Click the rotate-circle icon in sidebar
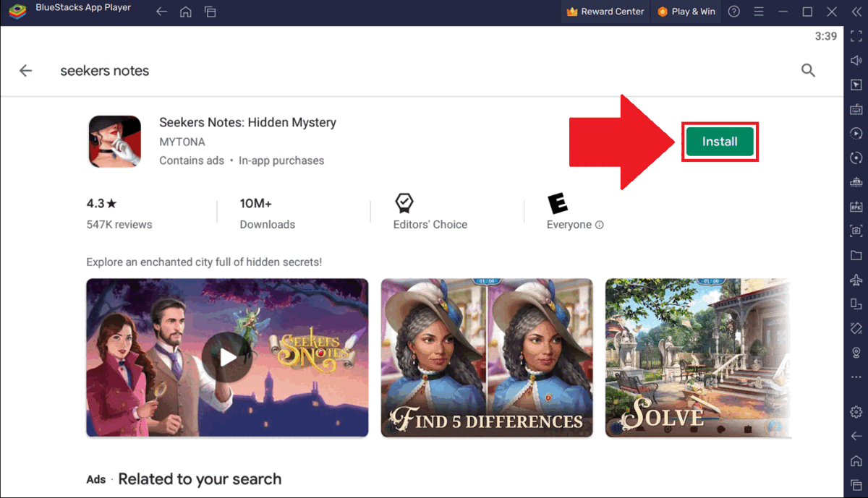This screenshot has width=868, height=498. [856, 158]
